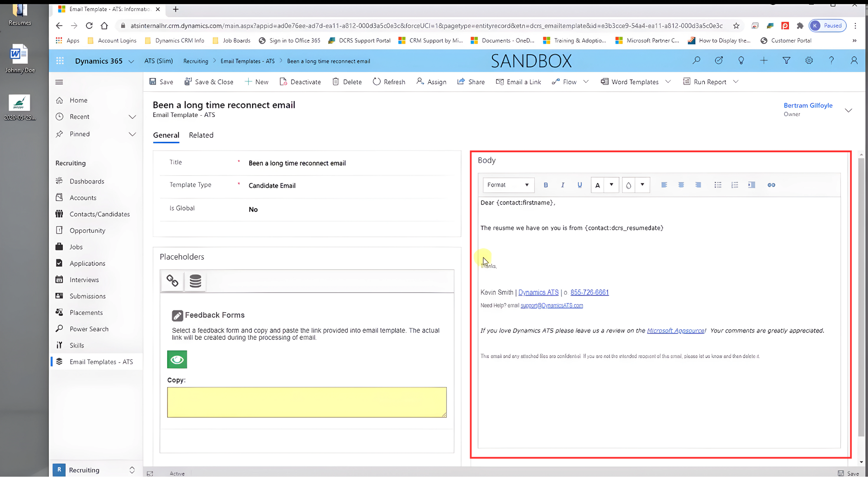This screenshot has width=868, height=488.
Task: Open the Format dropdown in Body editor
Action: 509,185
